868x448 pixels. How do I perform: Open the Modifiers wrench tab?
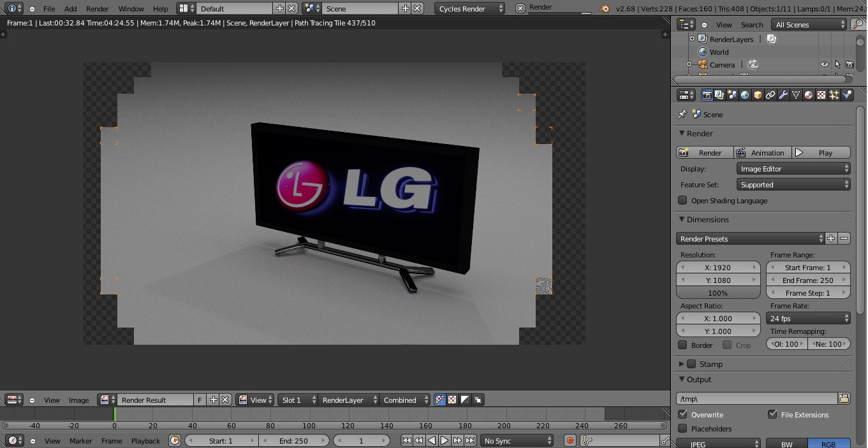pos(783,95)
